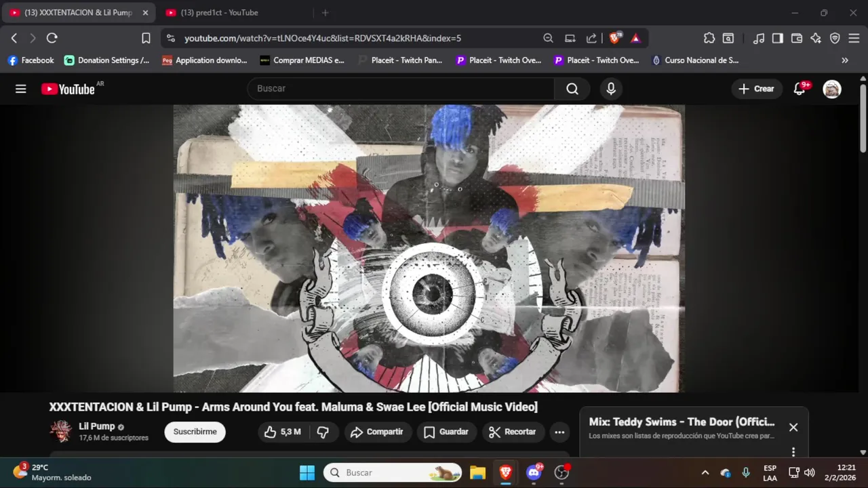
Task: Click the youtube.com URL in address bar
Action: pyautogui.click(x=323, y=39)
